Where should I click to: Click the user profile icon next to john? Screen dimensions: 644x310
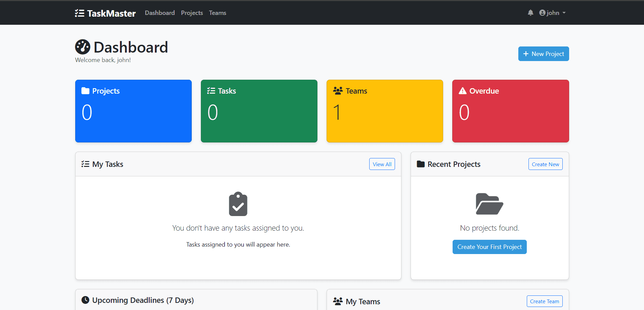(x=542, y=13)
